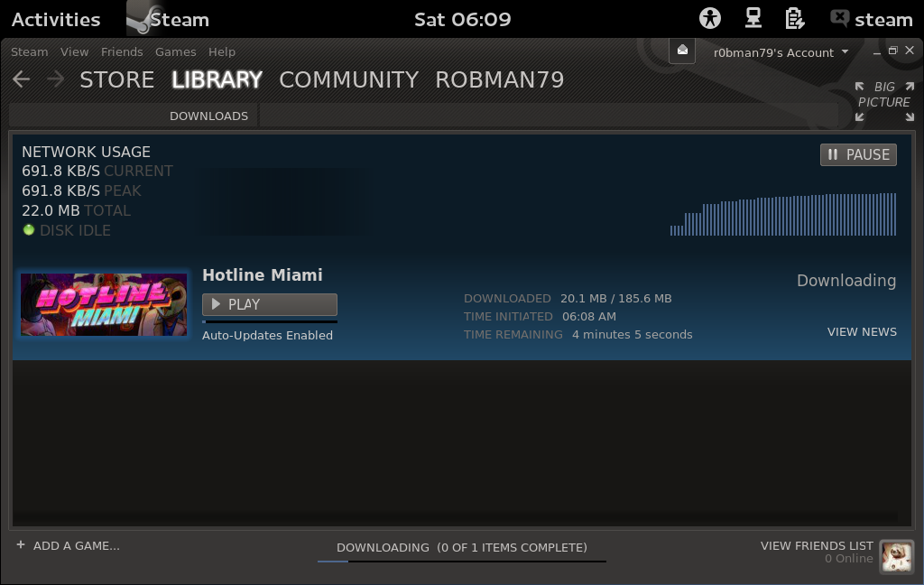Click the Downloading status label
924x585 pixels.
point(846,281)
